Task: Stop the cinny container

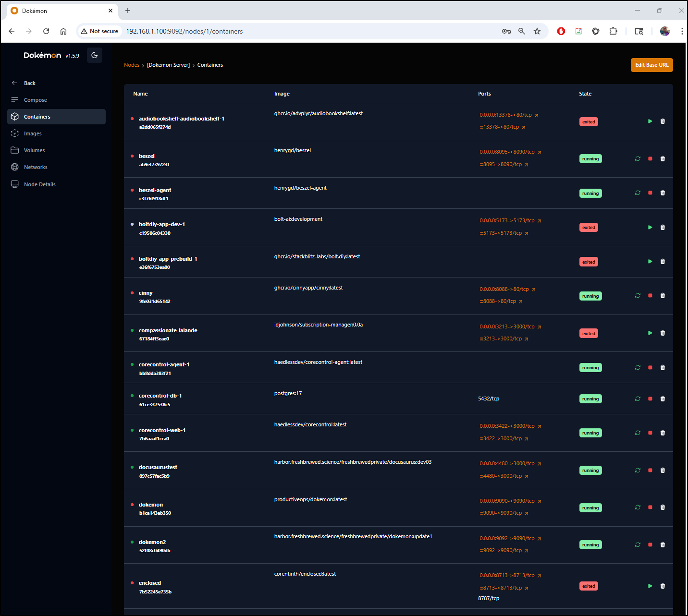Action: coord(650,296)
